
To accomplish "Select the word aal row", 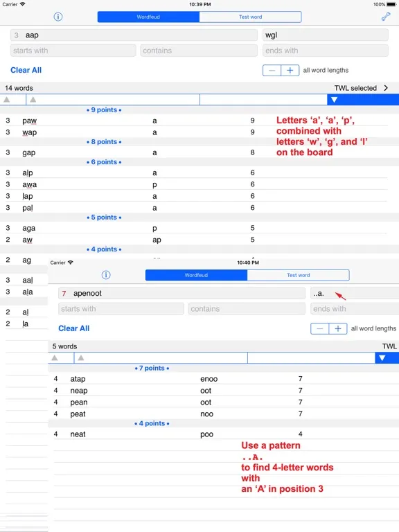I will pyautogui.click(x=24, y=281).
